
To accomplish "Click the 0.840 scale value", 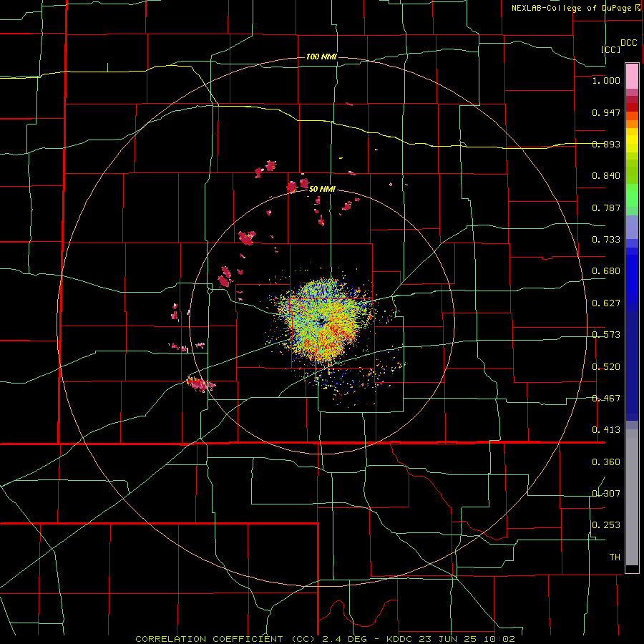I will click(606, 176).
